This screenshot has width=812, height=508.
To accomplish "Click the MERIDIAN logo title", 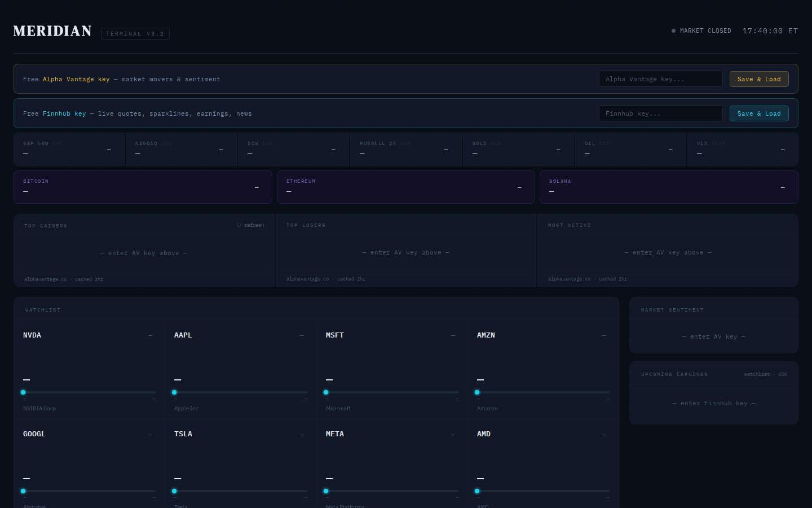I will click(52, 31).
